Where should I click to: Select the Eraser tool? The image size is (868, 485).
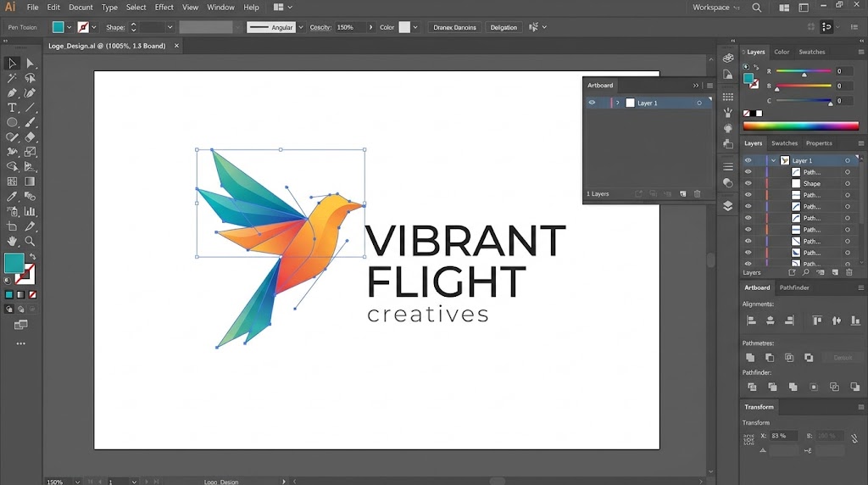tap(30, 137)
